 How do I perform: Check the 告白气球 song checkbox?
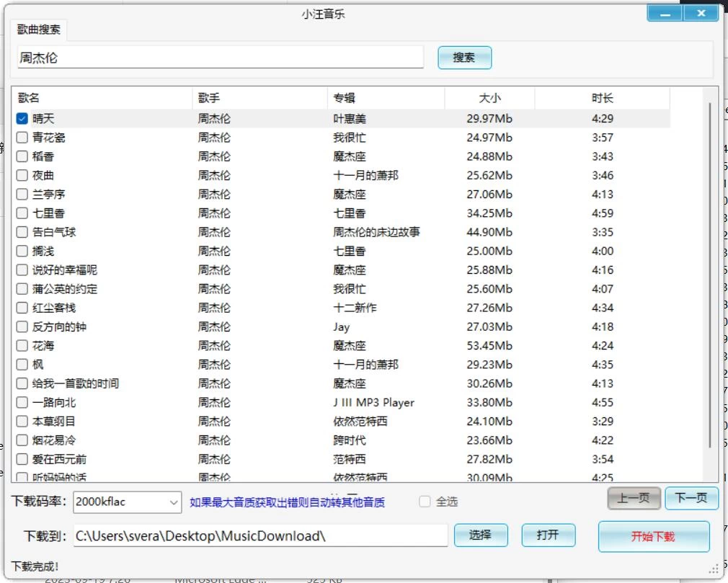point(22,231)
